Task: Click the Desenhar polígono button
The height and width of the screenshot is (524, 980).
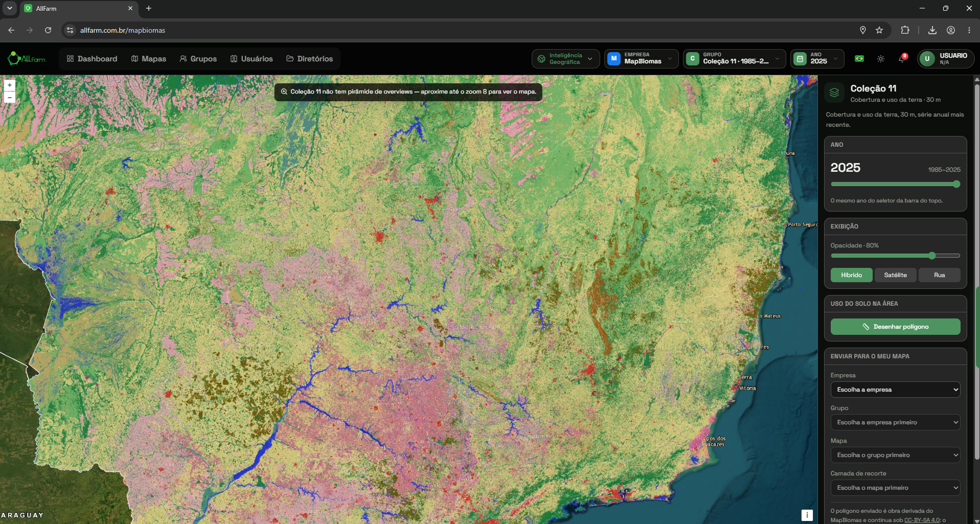Action: tap(896, 327)
